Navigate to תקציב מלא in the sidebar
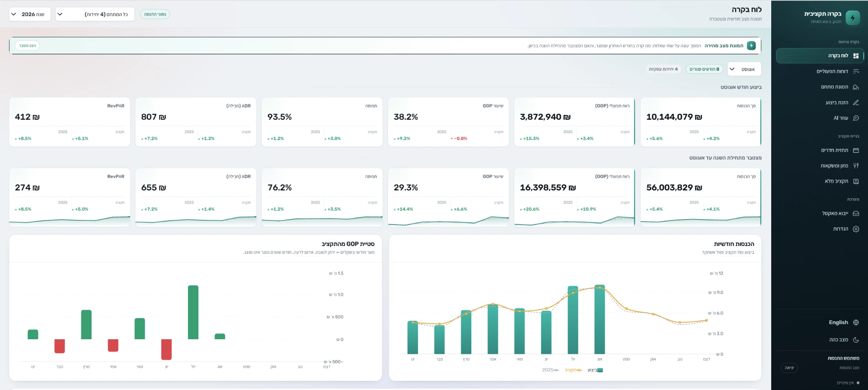 pyautogui.click(x=819, y=181)
